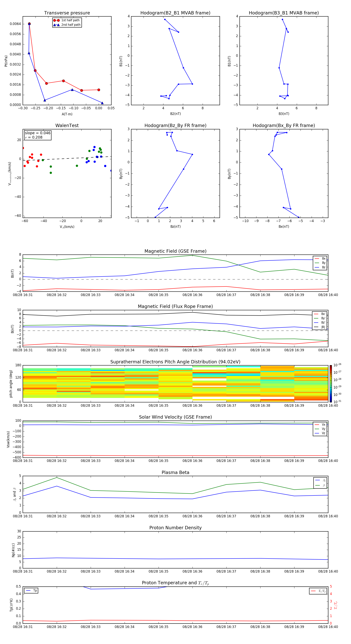The height and width of the screenshot is (644, 351).
Task: Click the "Pt(nPa)" y-axis label
Action: 6,61
